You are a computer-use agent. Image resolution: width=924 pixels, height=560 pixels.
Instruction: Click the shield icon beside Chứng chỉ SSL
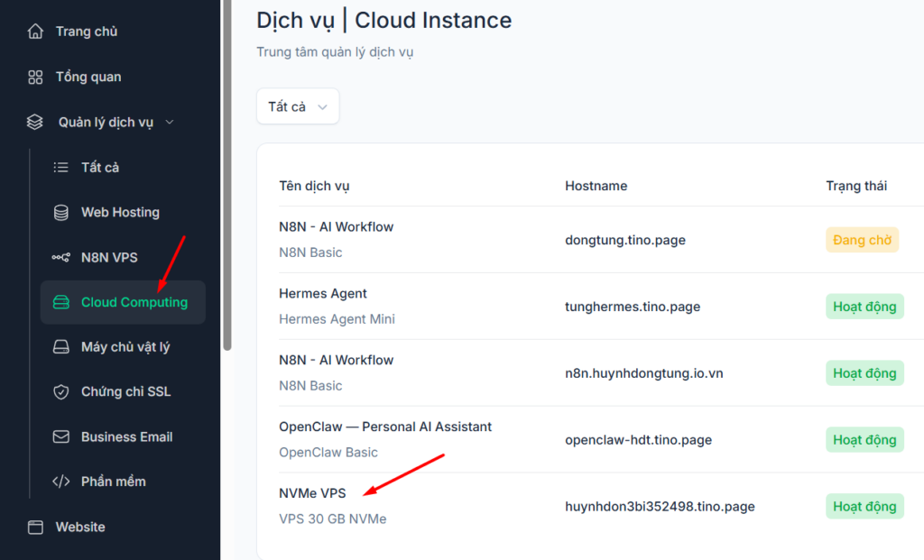pyautogui.click(x=60, y=391)
